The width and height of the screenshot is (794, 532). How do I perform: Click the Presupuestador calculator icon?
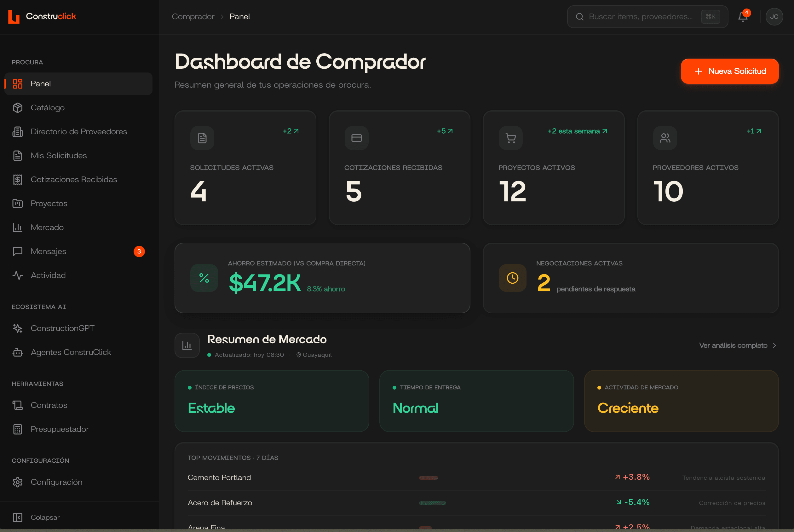coord(17,429)
